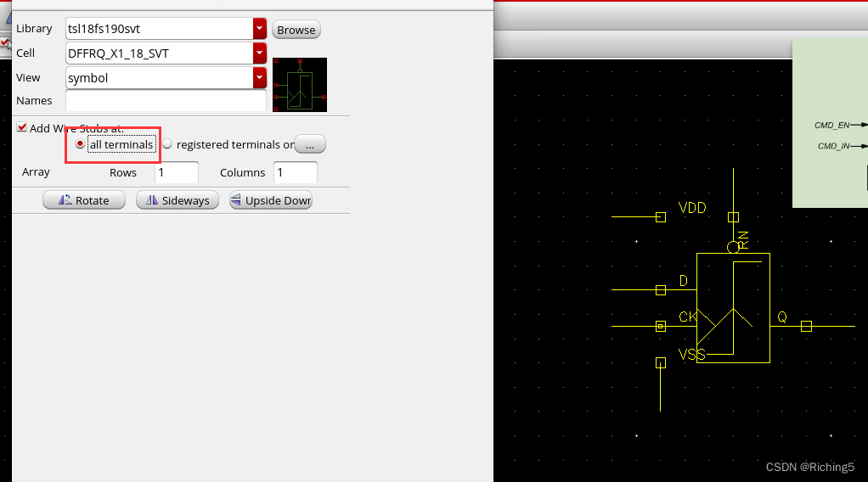Click the Upside Down button
The height and width of the screenshot is (482, 868).
click(x=271, y=200)
